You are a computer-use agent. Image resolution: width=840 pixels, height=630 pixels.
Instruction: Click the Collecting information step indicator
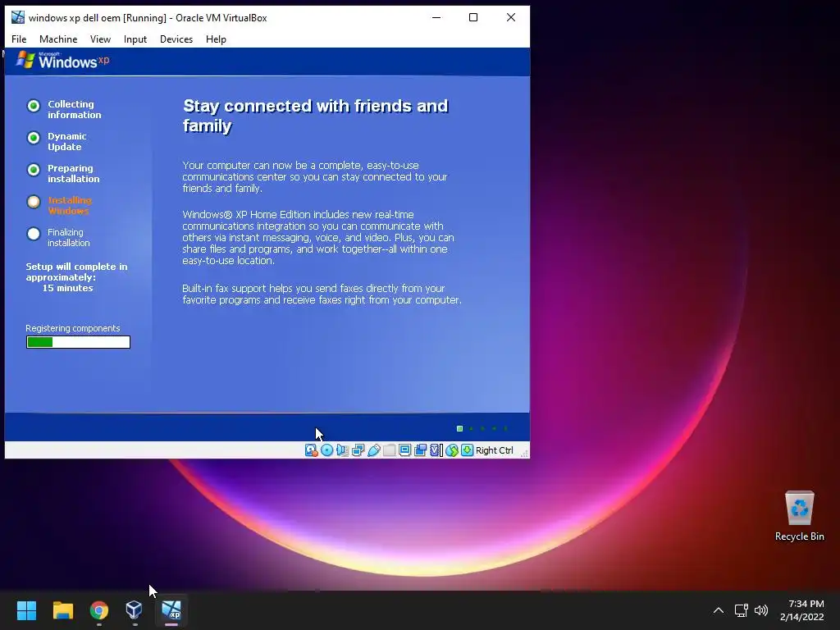click(x=34, y=106)
